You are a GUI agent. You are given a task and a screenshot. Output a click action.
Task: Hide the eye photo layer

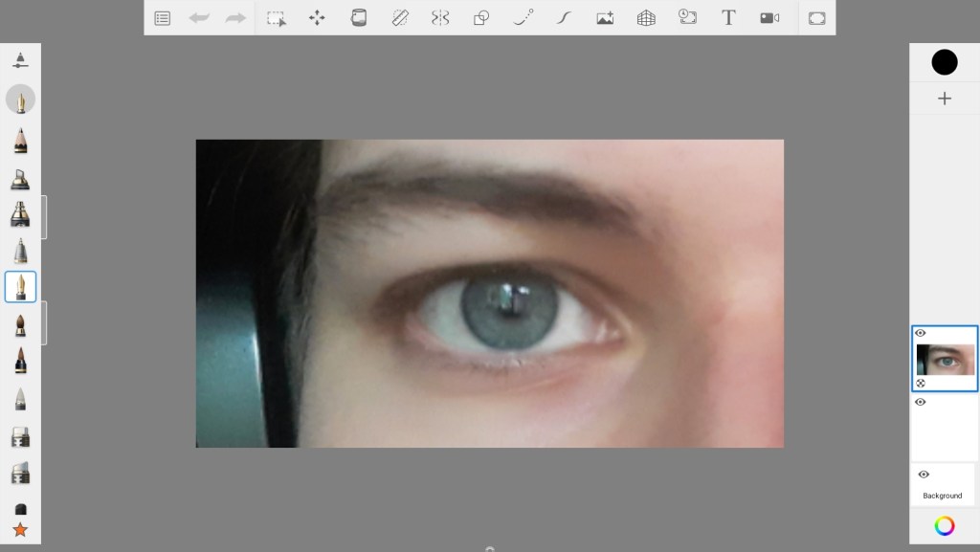[x=921, y=333]
